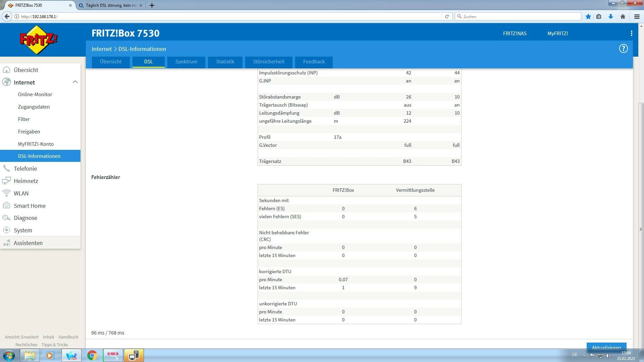Viewport: 644px width, 362px height.
Task: Launch Chrome from the taskbar
Action: click(92, 355)
